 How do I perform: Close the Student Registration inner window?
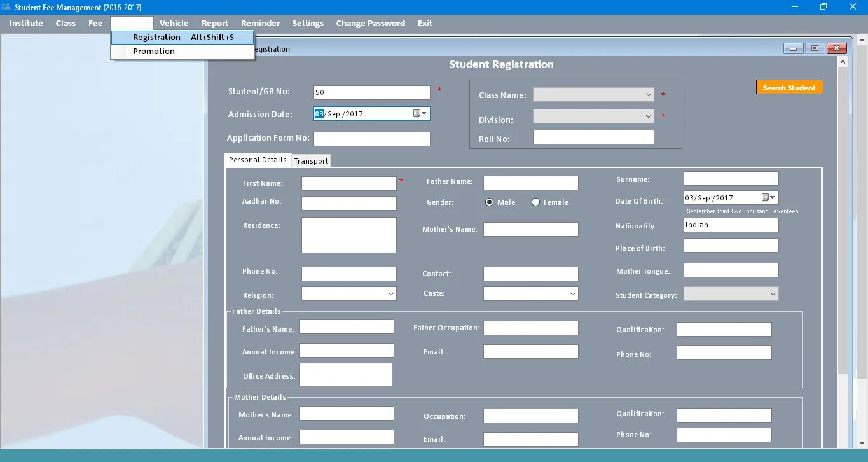pos(836,48)
